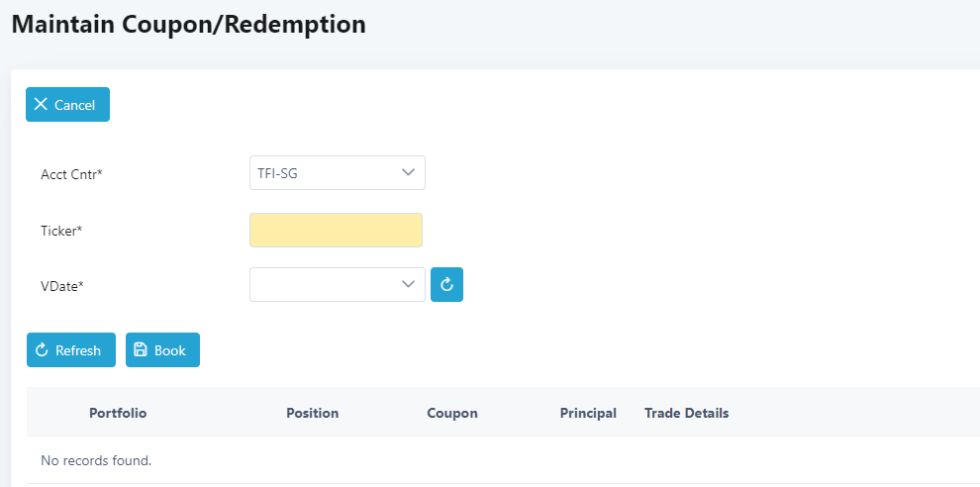Click the Coupon column header

point(451,413)
